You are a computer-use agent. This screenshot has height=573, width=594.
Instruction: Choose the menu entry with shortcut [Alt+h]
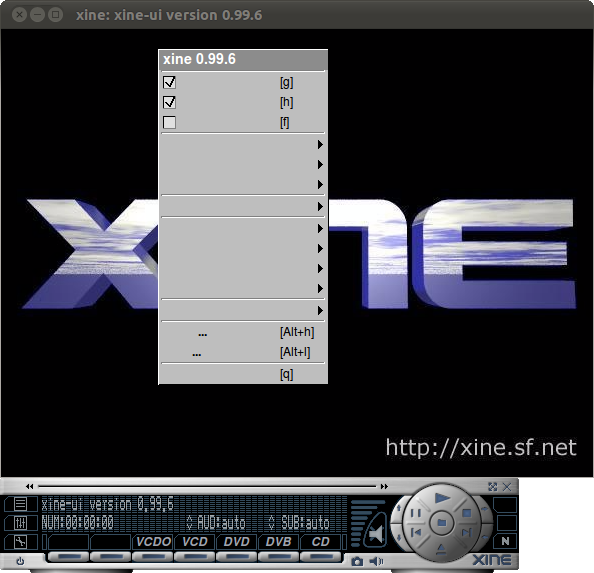coord(243,332)
